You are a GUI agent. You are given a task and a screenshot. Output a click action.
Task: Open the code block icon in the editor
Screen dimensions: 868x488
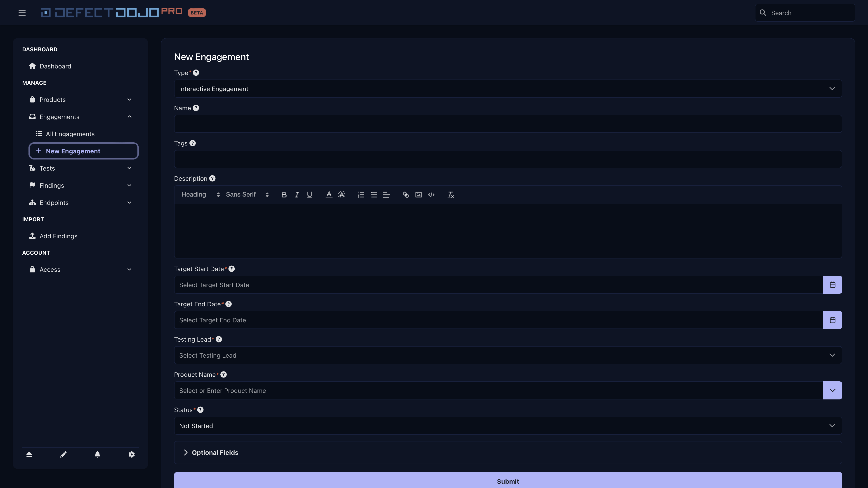point(431,195)
